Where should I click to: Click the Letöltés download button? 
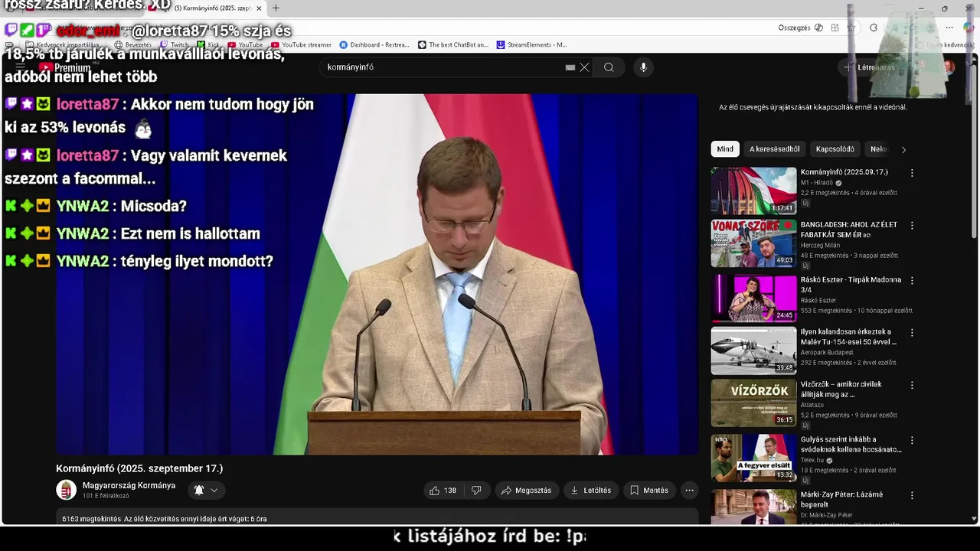pyautogui.click(x=591, y=491)
